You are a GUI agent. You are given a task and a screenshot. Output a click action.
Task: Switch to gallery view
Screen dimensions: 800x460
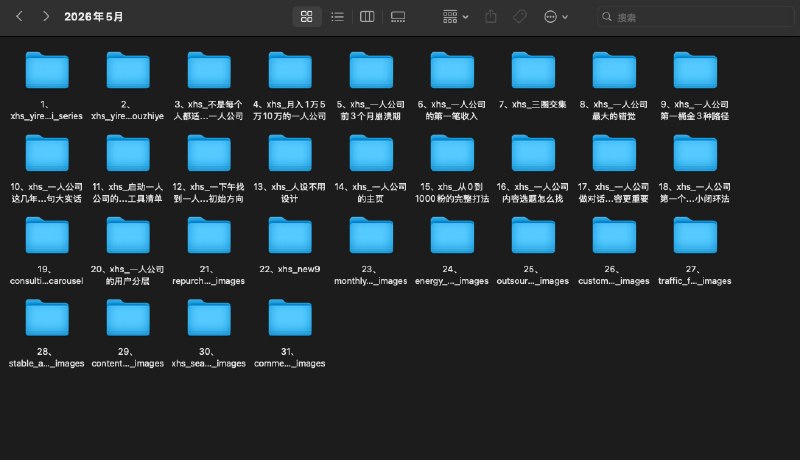pos(398,17)
